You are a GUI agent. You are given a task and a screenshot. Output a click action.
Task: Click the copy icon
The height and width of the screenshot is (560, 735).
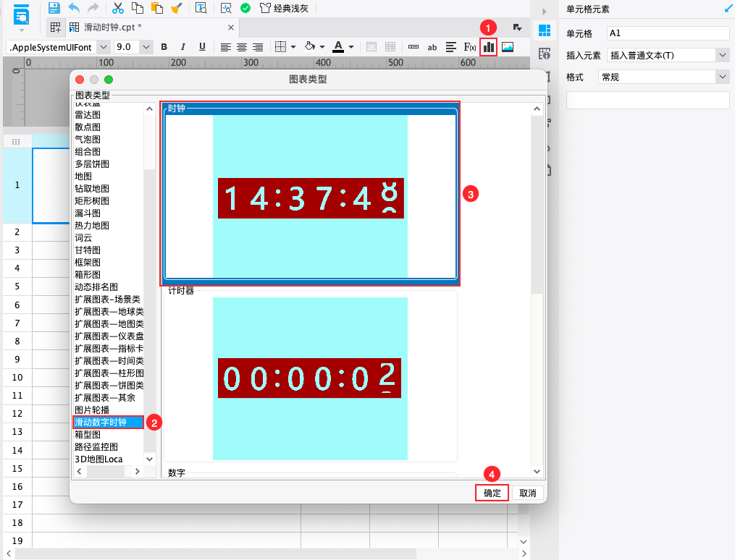click(138, 8)
